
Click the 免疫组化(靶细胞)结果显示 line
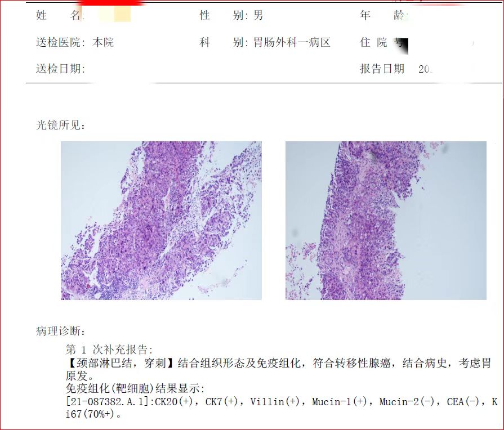point(135,389)
